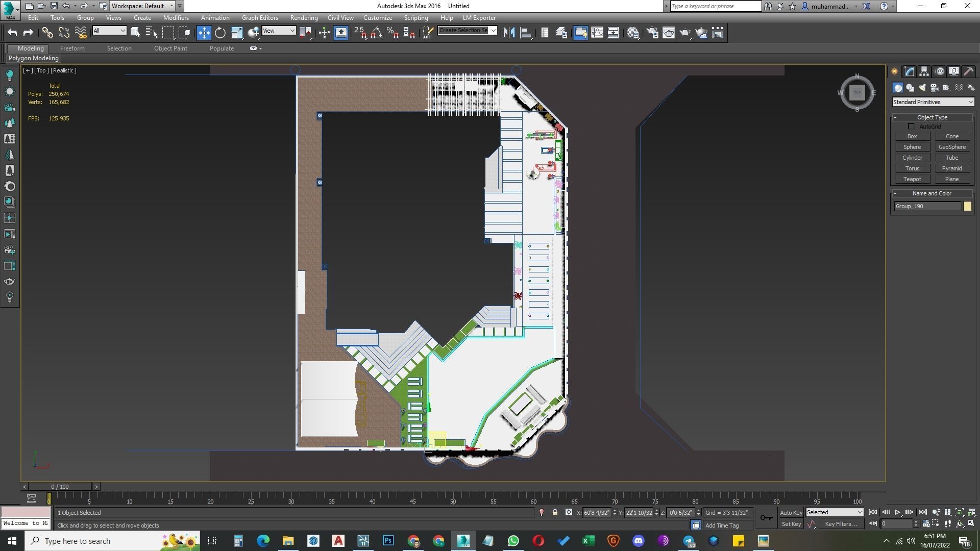Viewport: 980px width, 551px height.
Task: Open the Utilities hammer panel tab
Action: click(x=968, y=71)
